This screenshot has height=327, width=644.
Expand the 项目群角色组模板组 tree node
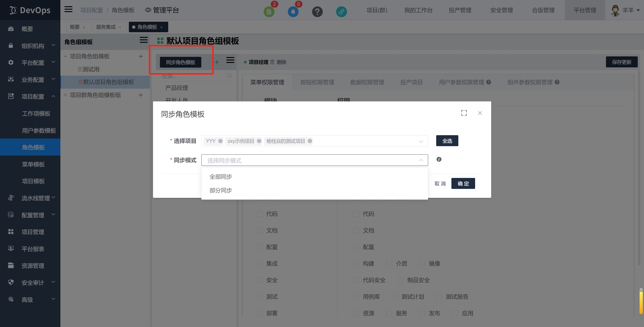66,95
